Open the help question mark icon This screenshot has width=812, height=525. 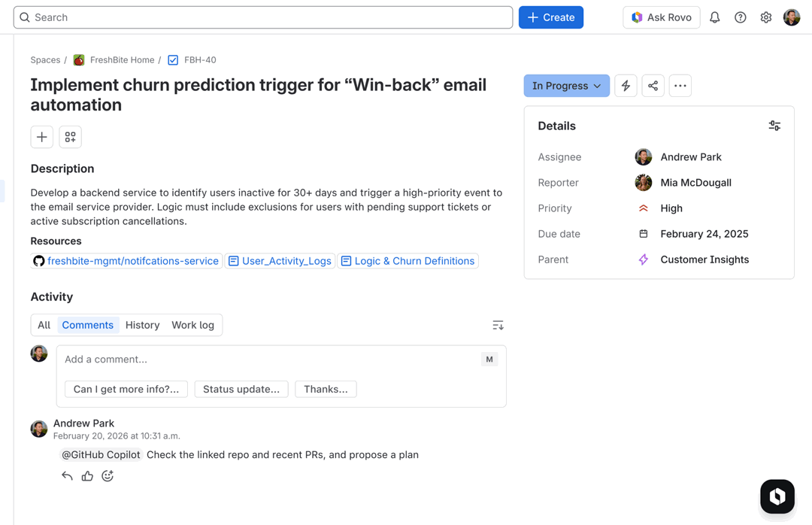(741, 17)
